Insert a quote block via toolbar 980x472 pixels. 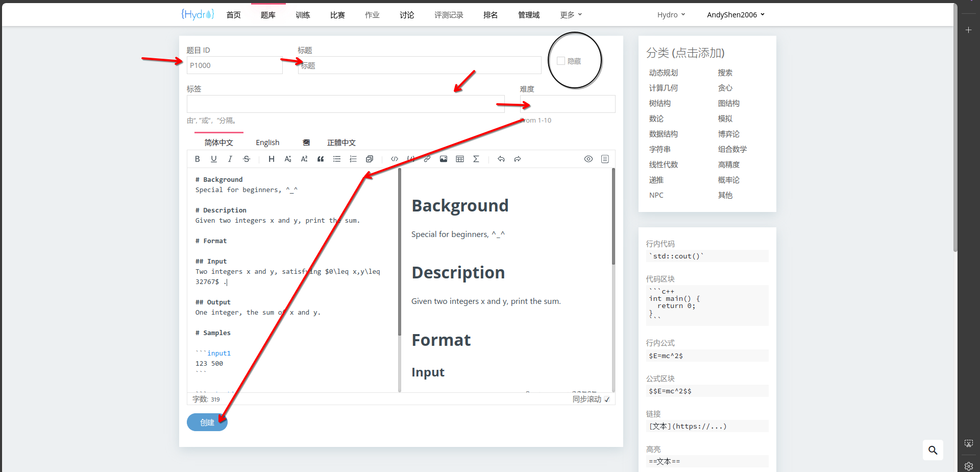coord(321,159)
